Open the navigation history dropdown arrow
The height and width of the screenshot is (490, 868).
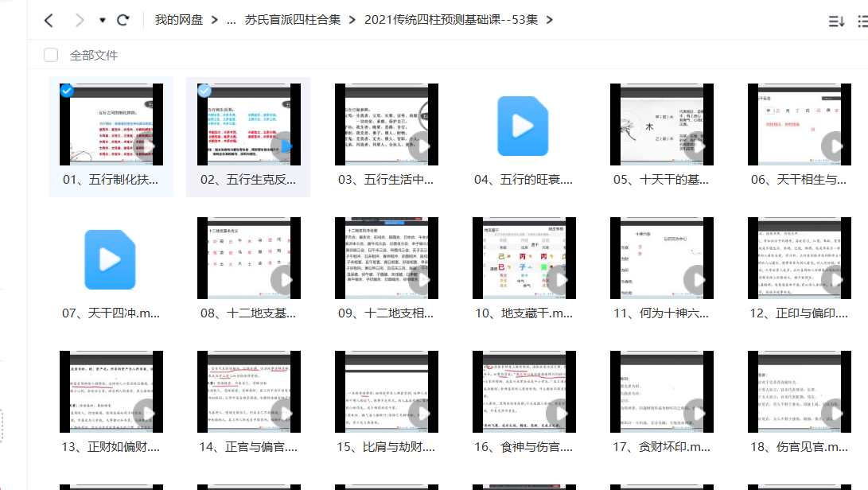coord(102,21)
